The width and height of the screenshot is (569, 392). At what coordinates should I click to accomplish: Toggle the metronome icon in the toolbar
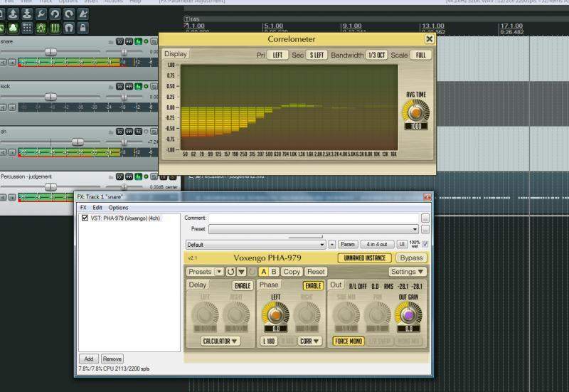point(83,14)
